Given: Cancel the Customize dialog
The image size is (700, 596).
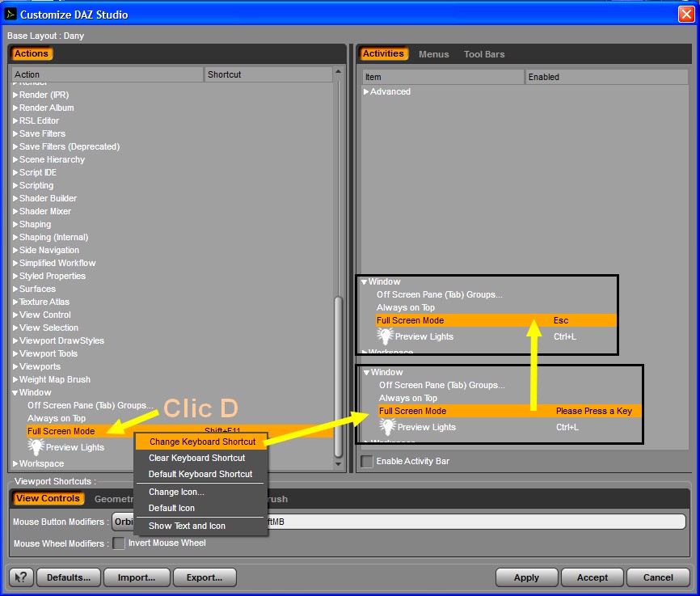Looking at the screenshot, I should [x=658, y=577].
